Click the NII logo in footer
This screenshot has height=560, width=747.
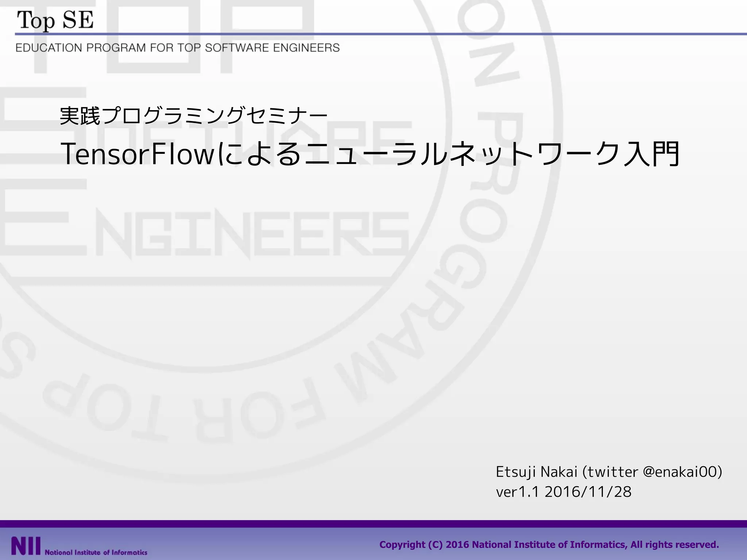[x=26, y=546]
